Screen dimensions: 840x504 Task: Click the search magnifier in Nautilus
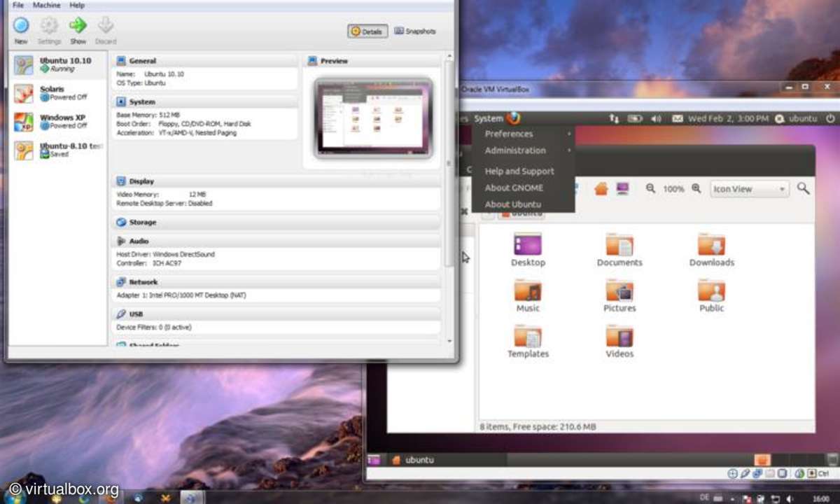pos(804,188)
